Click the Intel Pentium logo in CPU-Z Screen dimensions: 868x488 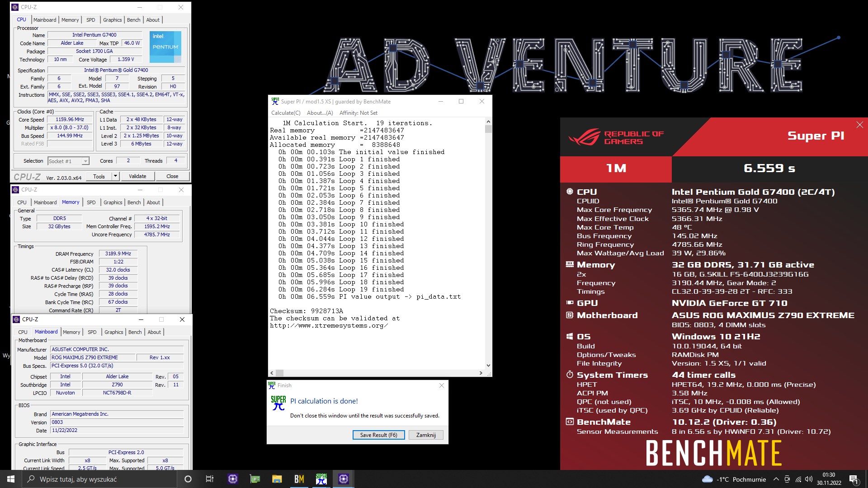click(x=165, y=47)
